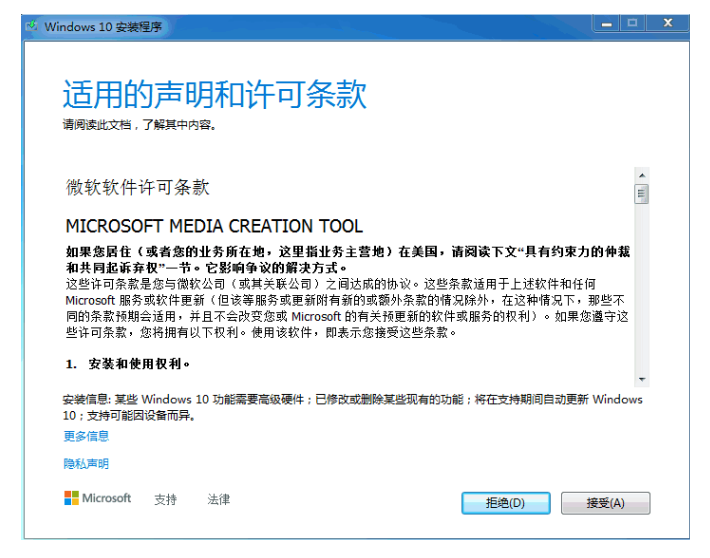Click the 微软软件许可条款 heading in the license text

click(137, 187)
